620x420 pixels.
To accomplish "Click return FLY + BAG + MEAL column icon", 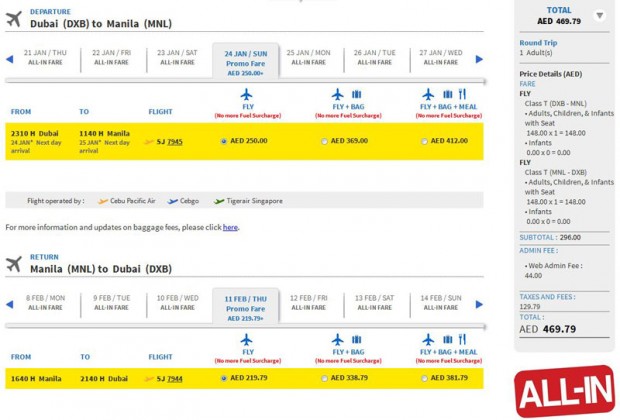I will coord(447,339).
